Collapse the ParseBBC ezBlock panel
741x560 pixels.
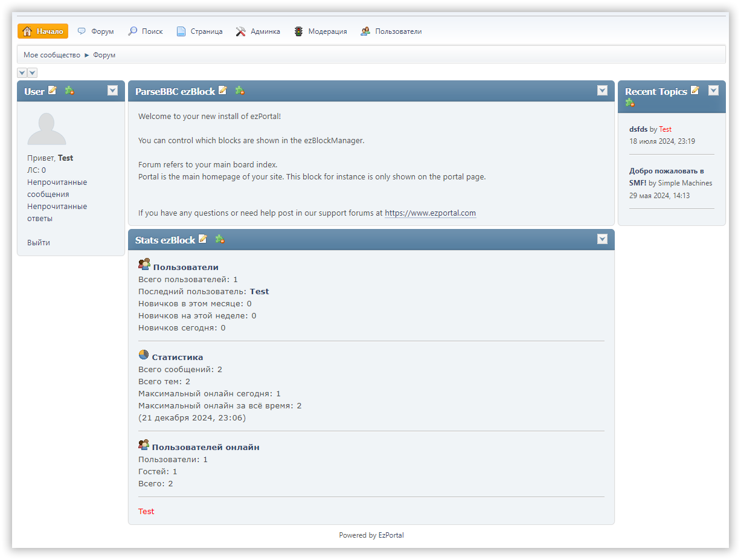coord(602,91)
